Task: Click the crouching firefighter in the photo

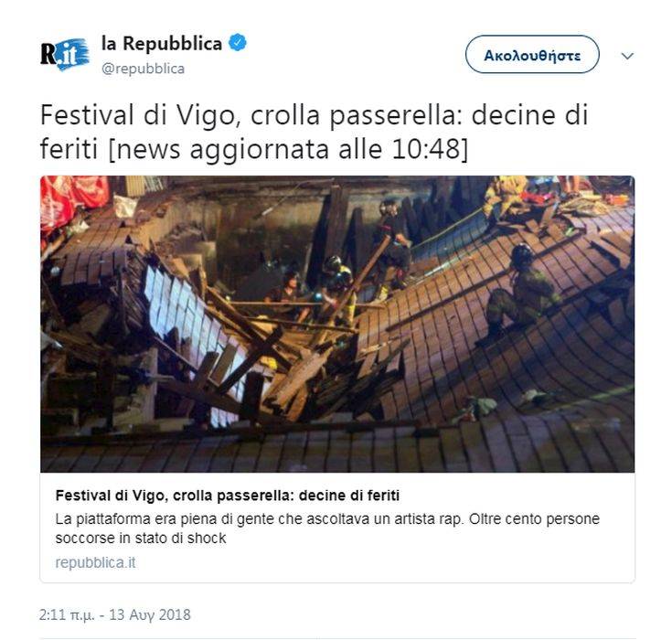Action: 518,291
